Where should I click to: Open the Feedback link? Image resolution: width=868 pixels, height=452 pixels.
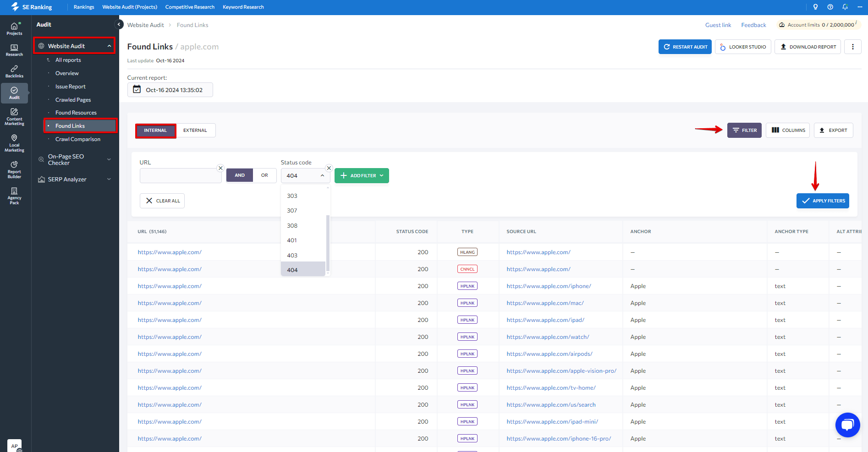point(753,25)
